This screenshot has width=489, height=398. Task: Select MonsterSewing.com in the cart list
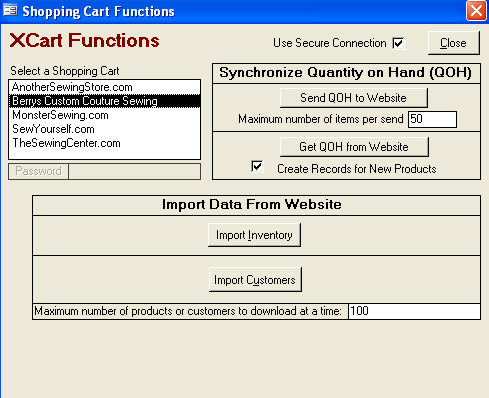(104, 115)
